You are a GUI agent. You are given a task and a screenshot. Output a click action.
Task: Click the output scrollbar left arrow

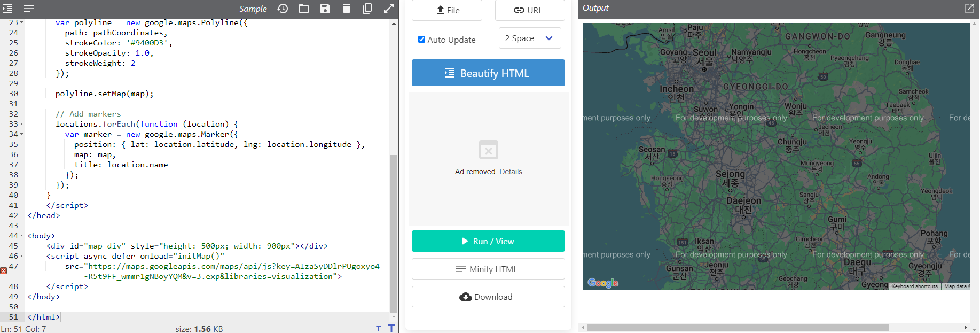[x=583, y=327]
